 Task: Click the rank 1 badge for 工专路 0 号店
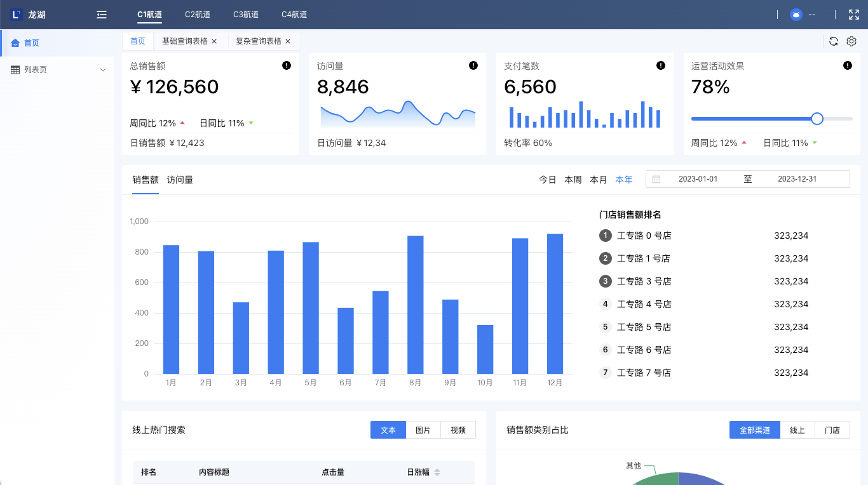(606, 236)
